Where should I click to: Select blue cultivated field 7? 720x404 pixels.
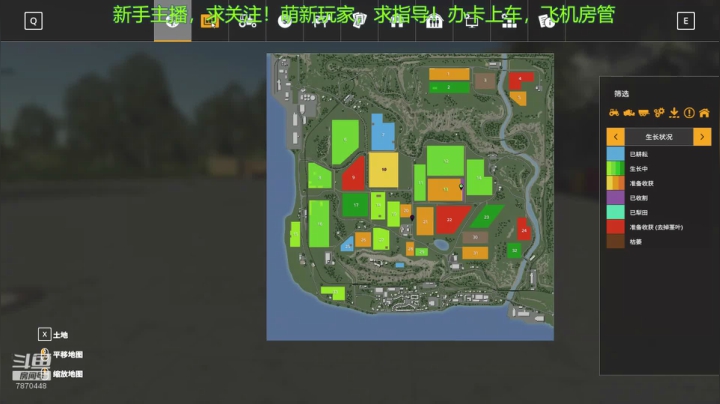(x=383, y=133)
